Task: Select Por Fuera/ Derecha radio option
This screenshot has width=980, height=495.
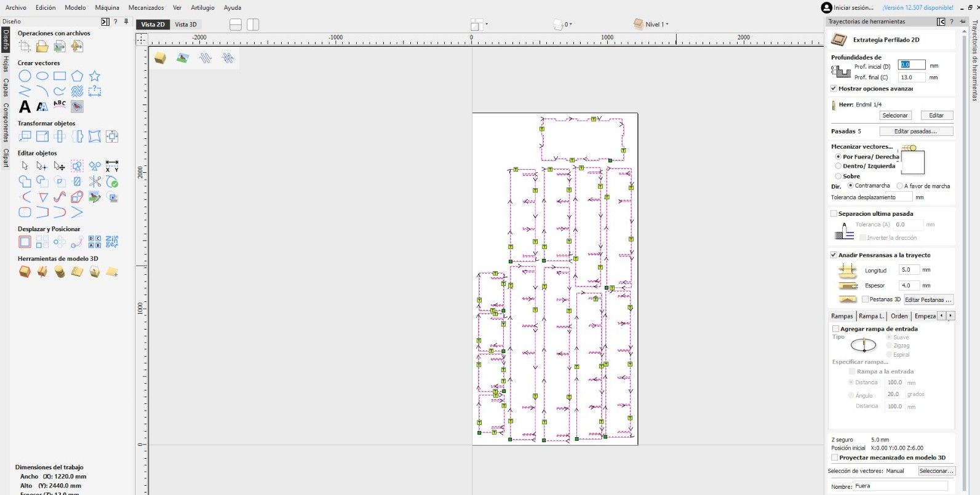Action: coord(838,157)
